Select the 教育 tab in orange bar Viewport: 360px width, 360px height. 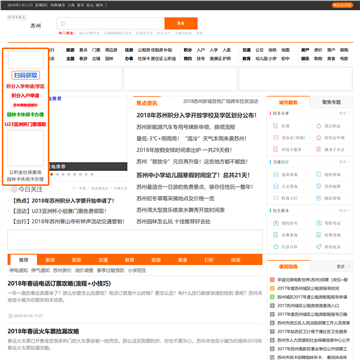click(130, 260)
